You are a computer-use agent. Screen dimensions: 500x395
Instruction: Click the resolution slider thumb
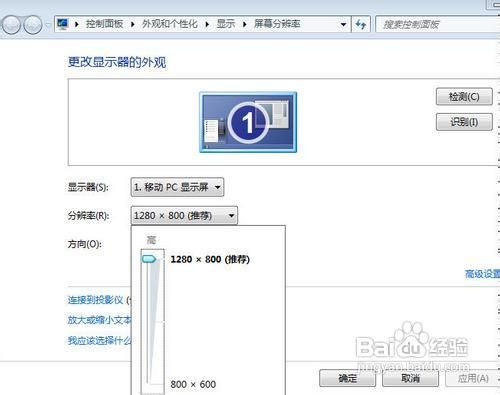(149, 259)
